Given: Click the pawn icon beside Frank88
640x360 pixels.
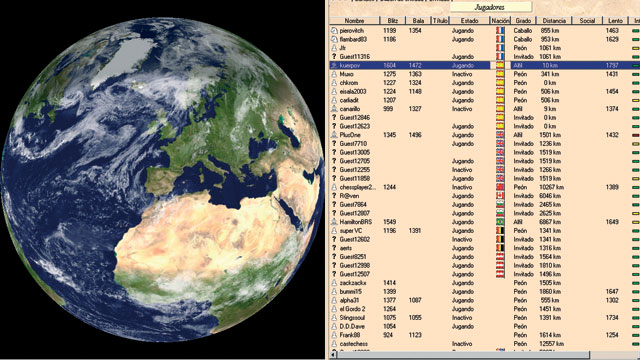Looking at the screenshot, I should point(334,335).
